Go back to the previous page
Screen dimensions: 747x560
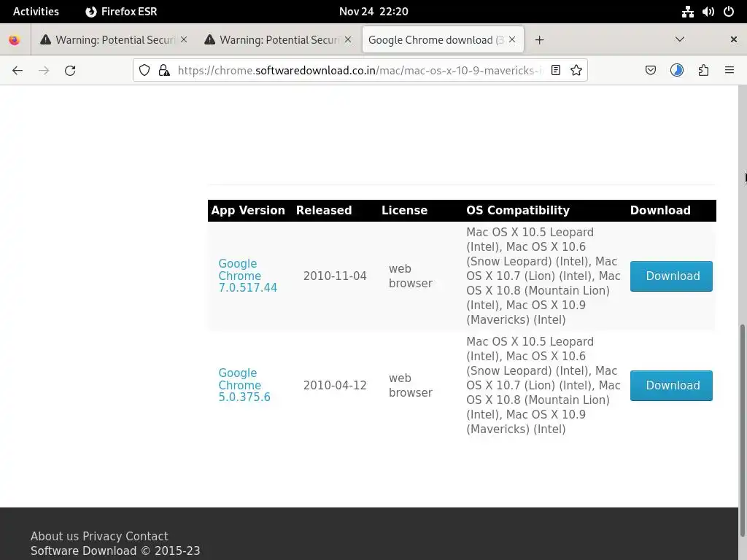click(18, 71)
